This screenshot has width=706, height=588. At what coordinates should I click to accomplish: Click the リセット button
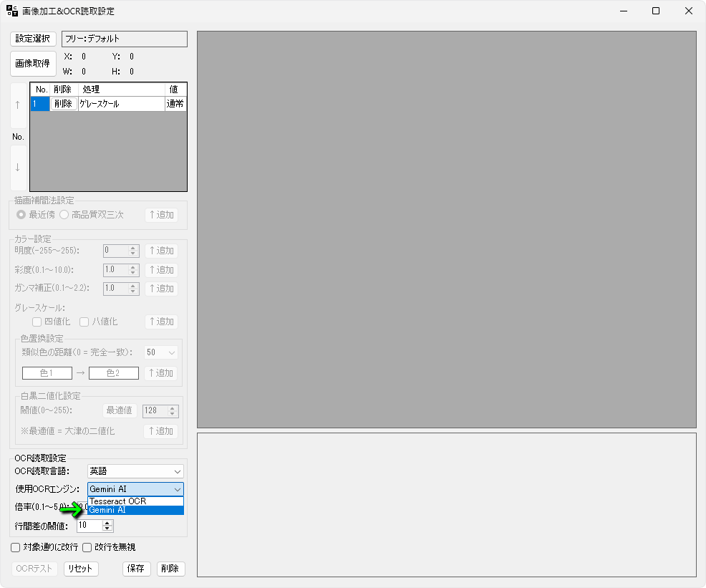pos(81,569)
